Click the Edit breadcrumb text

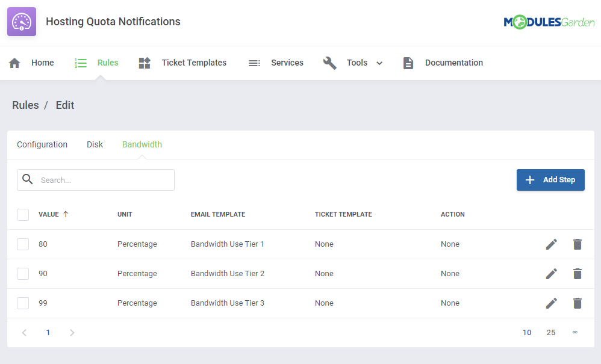pyautogui.click(x=65, y=105)
